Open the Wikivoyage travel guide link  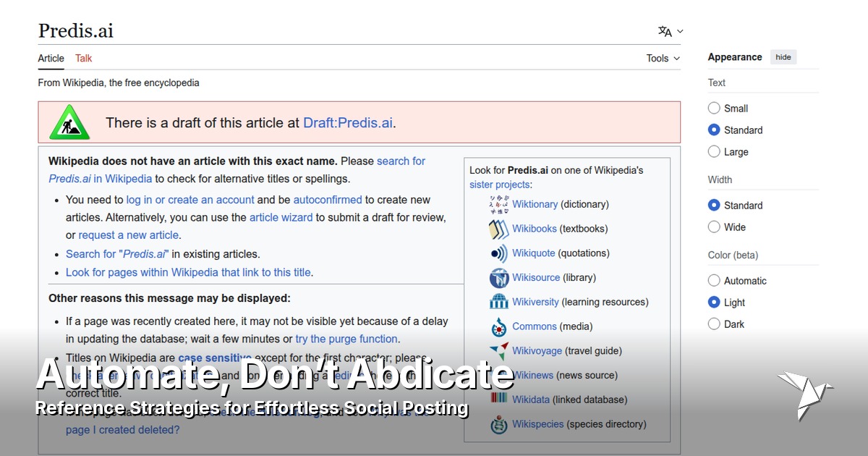pos(537,351)
